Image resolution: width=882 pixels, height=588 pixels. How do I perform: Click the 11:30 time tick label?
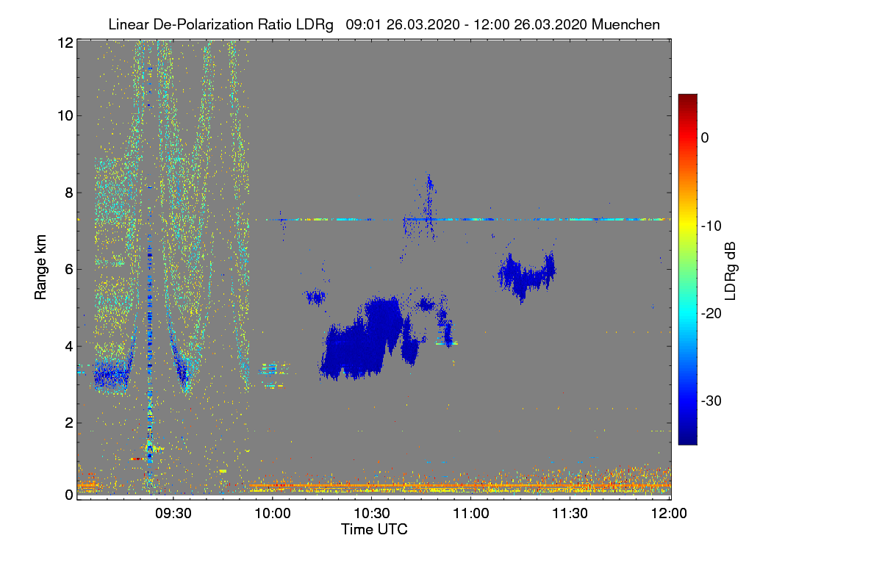570,513
